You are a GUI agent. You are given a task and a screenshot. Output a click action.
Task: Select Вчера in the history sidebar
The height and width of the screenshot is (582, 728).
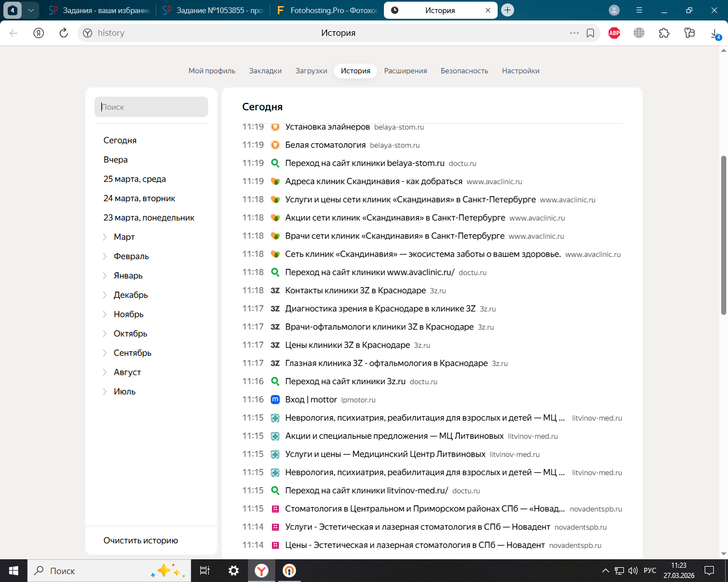115,160
